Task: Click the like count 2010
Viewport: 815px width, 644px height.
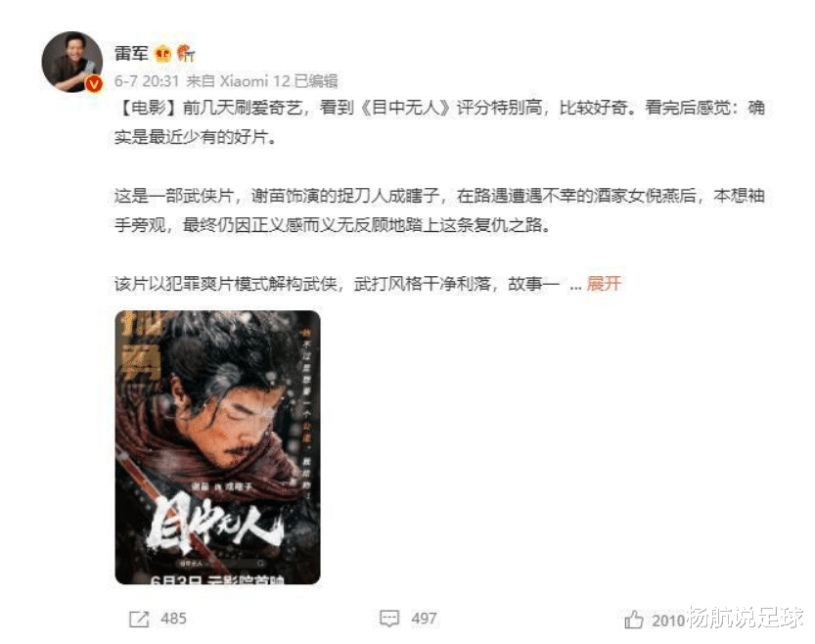Action: point(668,621)
